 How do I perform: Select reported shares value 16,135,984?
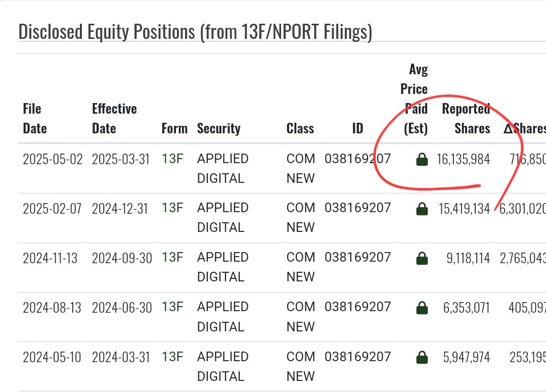click(464, 159)
